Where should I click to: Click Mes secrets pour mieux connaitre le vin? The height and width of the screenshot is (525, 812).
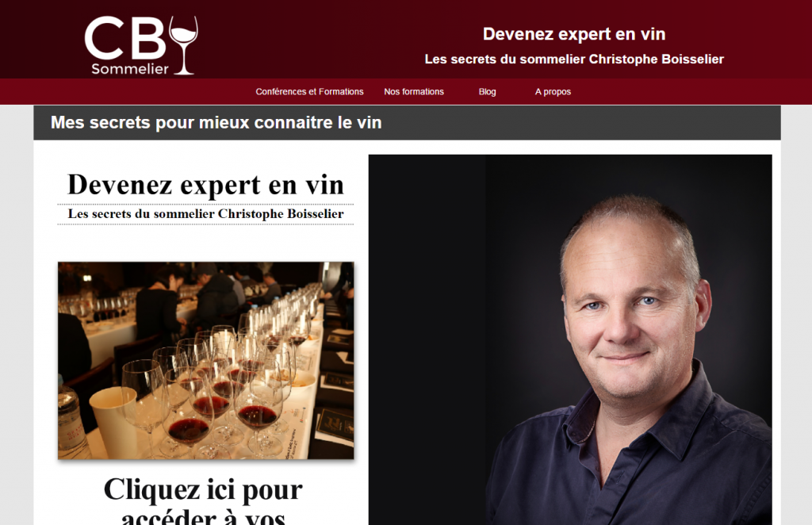pyautogui.click(x=216, y=123)
